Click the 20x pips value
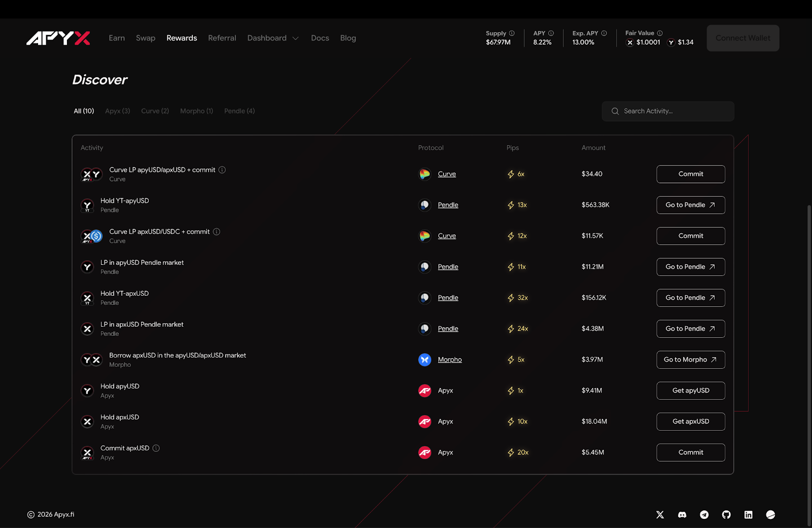Viewport: 812px width, 528px height. [x=523, y=452]
